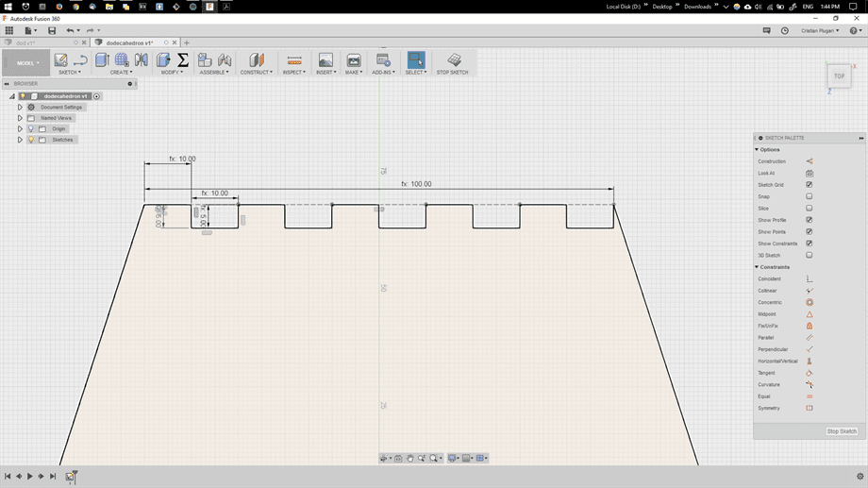The width and height of the screenshot is (868, 488).
Task: Expand the Sketches tree node
Action: coord(20,140)
